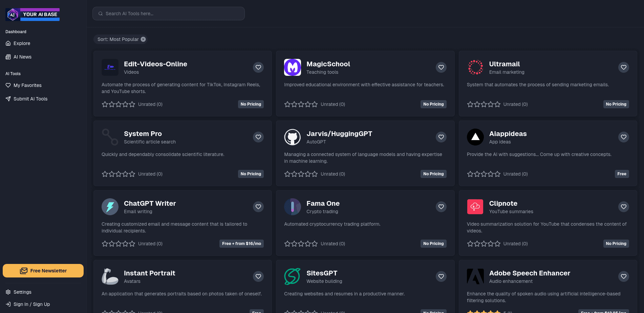Open the Dashboard section
Image resolution: width=644 pixels, height=313 pixels.
point(16,31)
